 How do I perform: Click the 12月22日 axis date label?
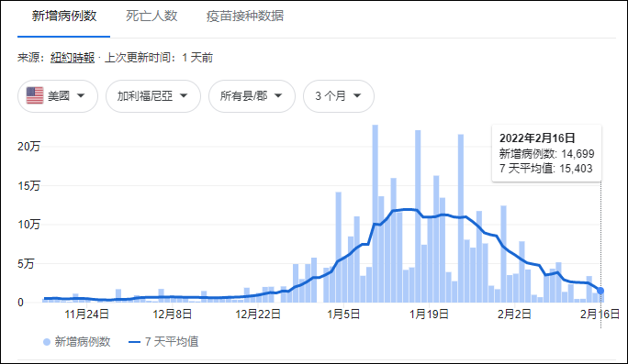(x=257, y=314)
